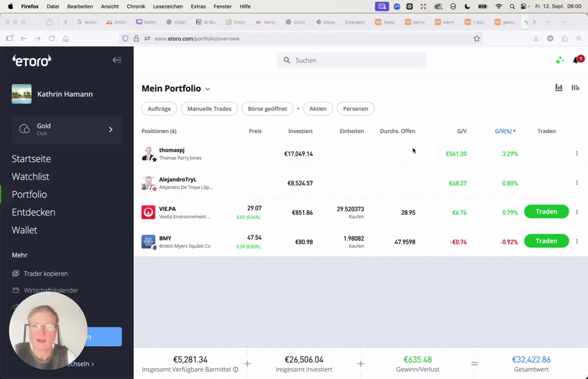Click Traden for the VIE.PA position
The image size is (588, 379).
pyautogui.click(x=546, y=211)
